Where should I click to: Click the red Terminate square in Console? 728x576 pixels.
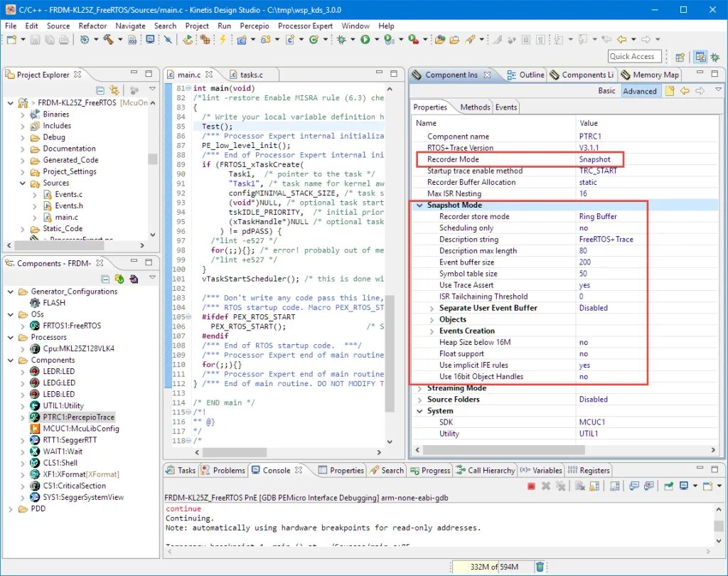(532, 486)
